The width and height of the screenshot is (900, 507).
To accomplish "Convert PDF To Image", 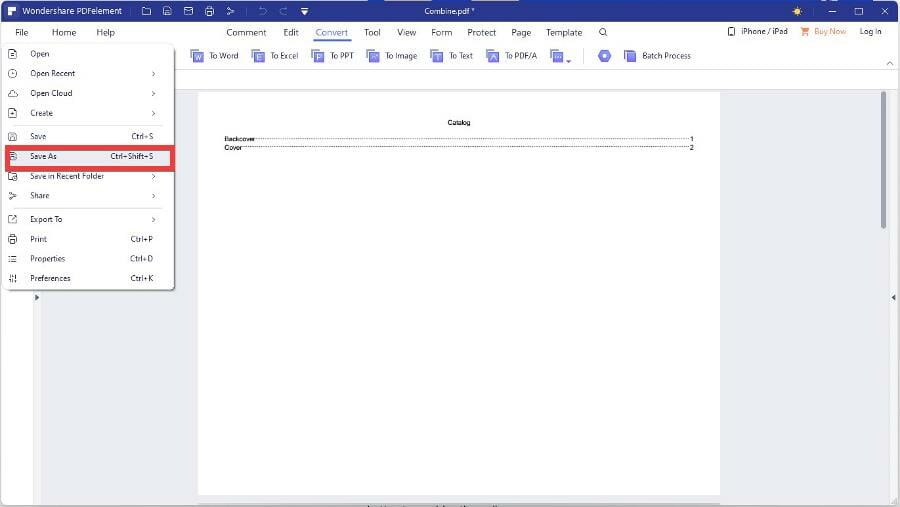I will (392, 56).
